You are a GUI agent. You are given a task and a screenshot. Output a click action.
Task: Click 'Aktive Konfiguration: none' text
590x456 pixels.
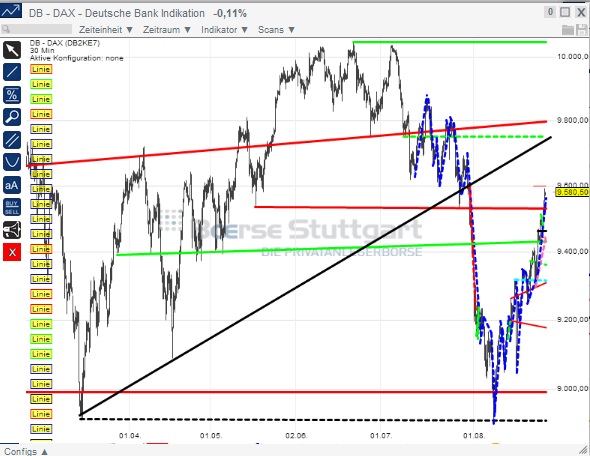click(76, 58)
